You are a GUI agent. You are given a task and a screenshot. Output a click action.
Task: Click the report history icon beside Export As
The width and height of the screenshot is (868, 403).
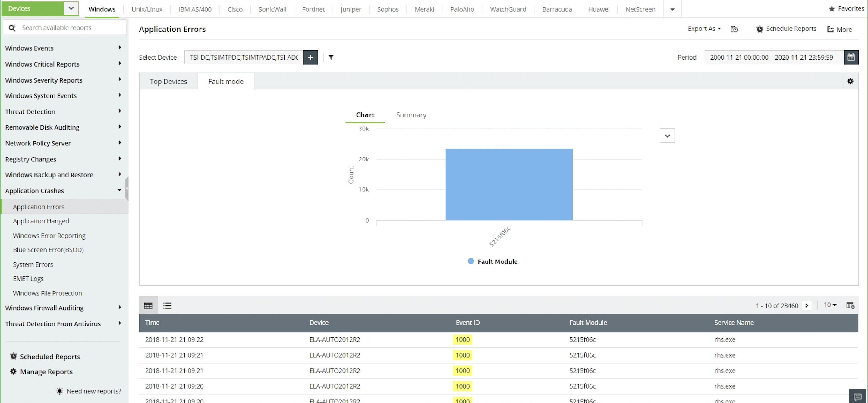click(734, 29)
